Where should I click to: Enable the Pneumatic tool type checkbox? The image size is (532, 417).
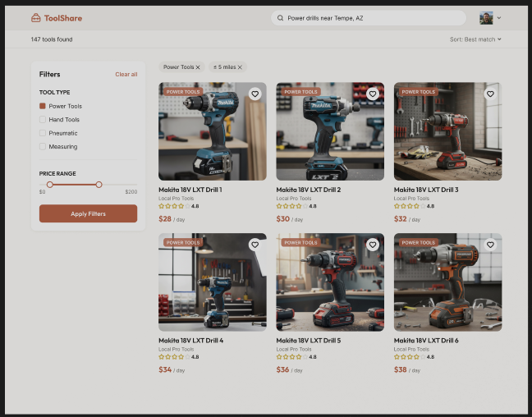tap(43, 133)
